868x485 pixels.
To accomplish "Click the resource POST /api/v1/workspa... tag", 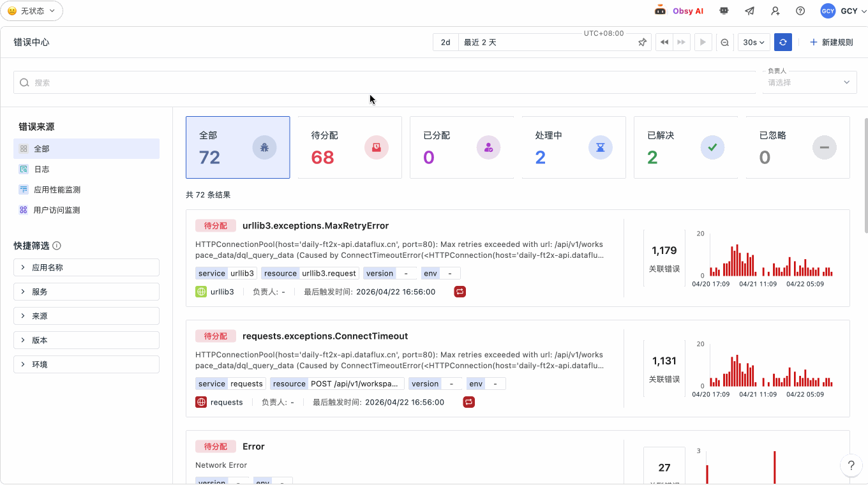I will 337,384.
